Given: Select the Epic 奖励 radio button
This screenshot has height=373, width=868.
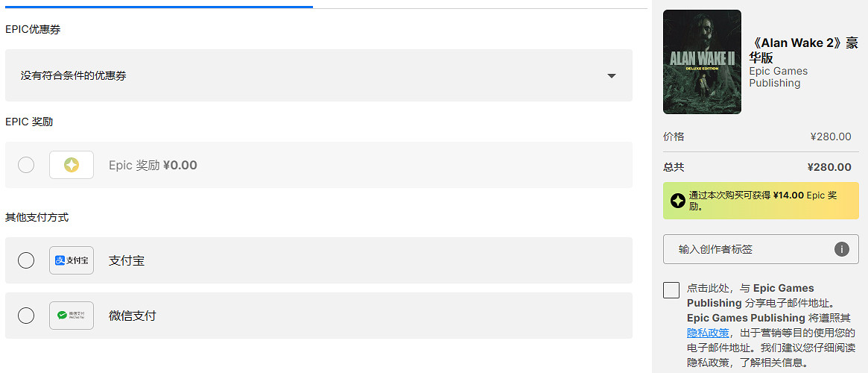Looking at the screenshot, I should [x=26, y=165].
